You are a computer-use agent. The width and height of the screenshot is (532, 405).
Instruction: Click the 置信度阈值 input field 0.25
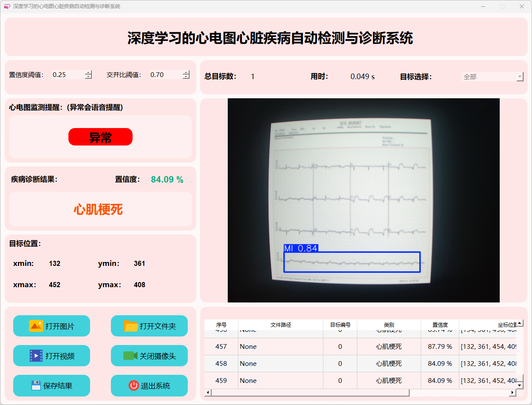coord(67,74)
